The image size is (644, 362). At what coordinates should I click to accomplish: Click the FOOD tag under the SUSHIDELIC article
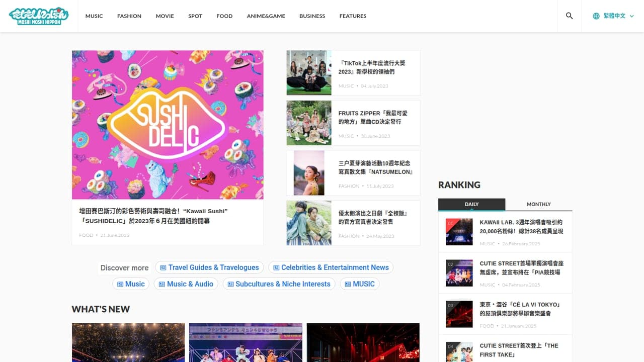(x=86, y=235)
